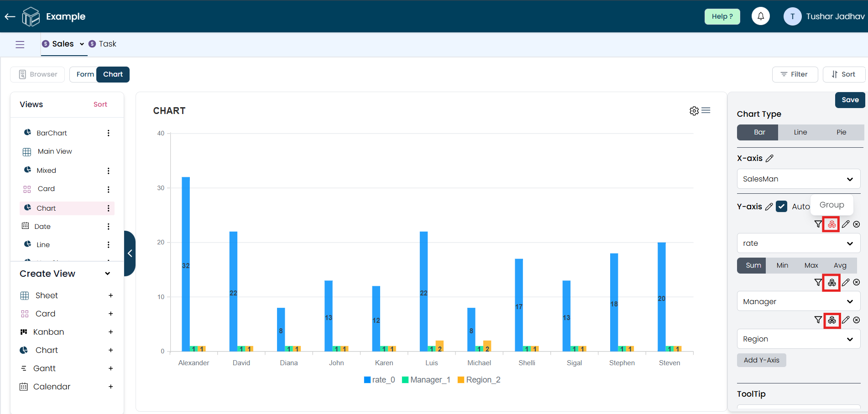Click the Save button
The height and width of the screenshot is (414, 868).
[850, 100]
